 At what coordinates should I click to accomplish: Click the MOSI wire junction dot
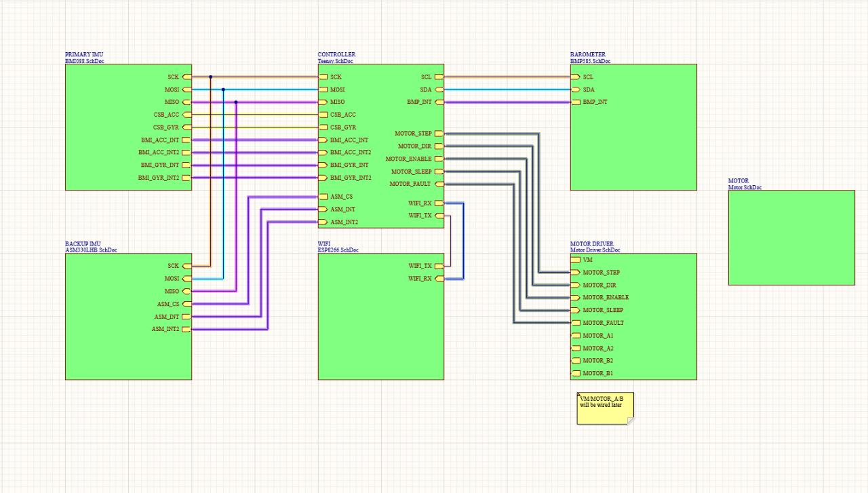pos(223,90)
